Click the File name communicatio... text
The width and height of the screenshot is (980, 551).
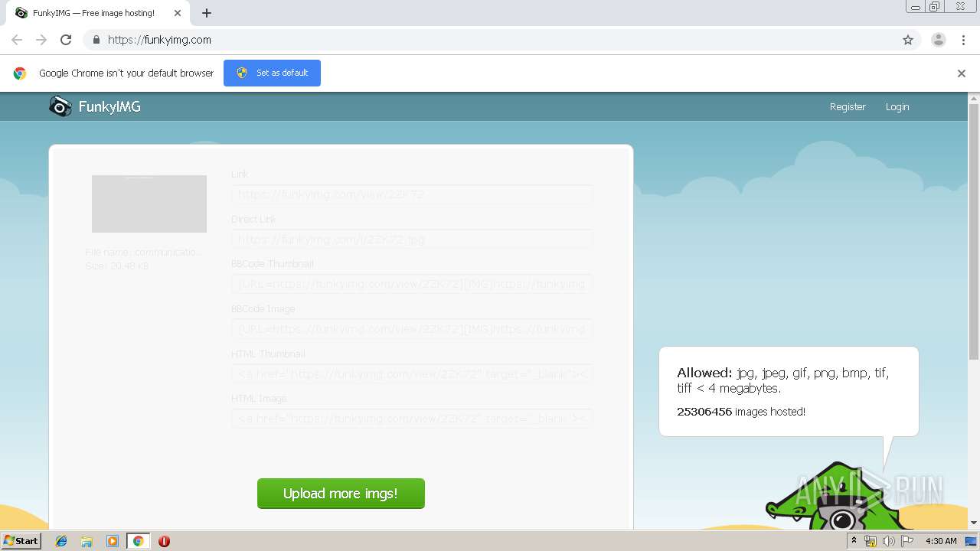tap(144, 252)
